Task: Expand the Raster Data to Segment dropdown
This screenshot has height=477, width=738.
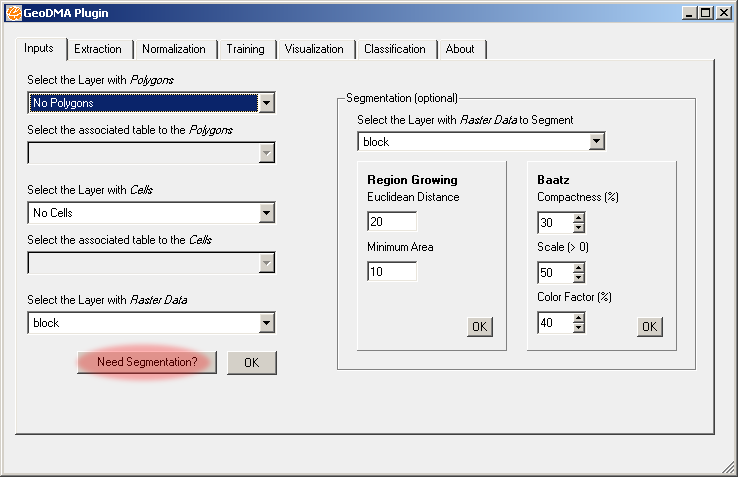Action: click(x=596, y=142)
